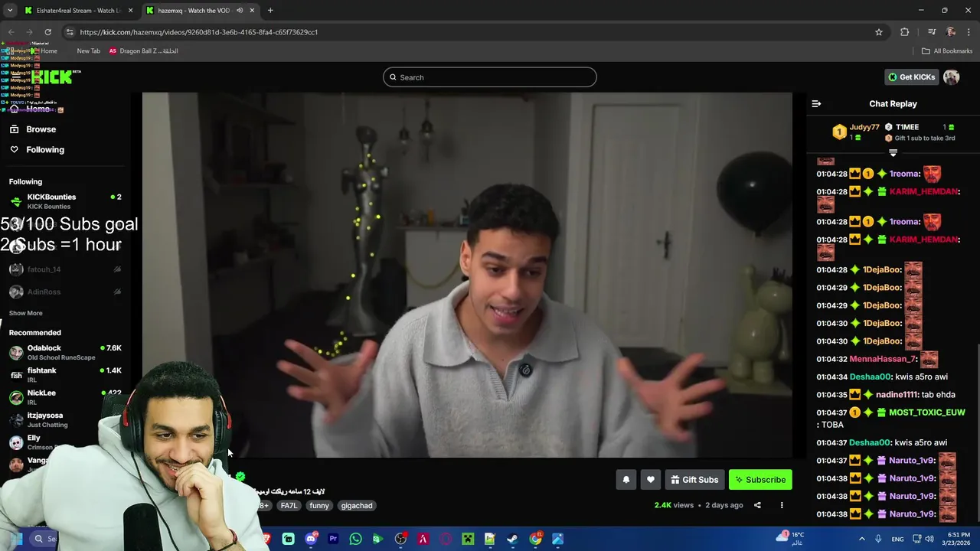Click the green Subscribe button
Screen dimensions: 980x551
pyautogui.click(x=760, y=480)
